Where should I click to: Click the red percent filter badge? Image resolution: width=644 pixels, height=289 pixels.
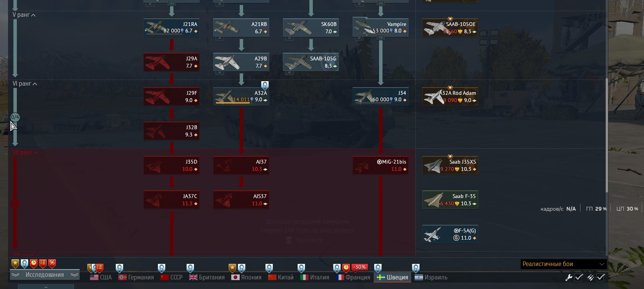point(52,263)
